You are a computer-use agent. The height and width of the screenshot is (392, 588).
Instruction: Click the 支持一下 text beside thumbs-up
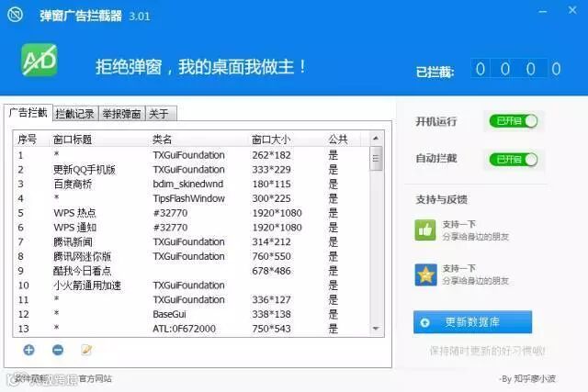pos(459,224)
